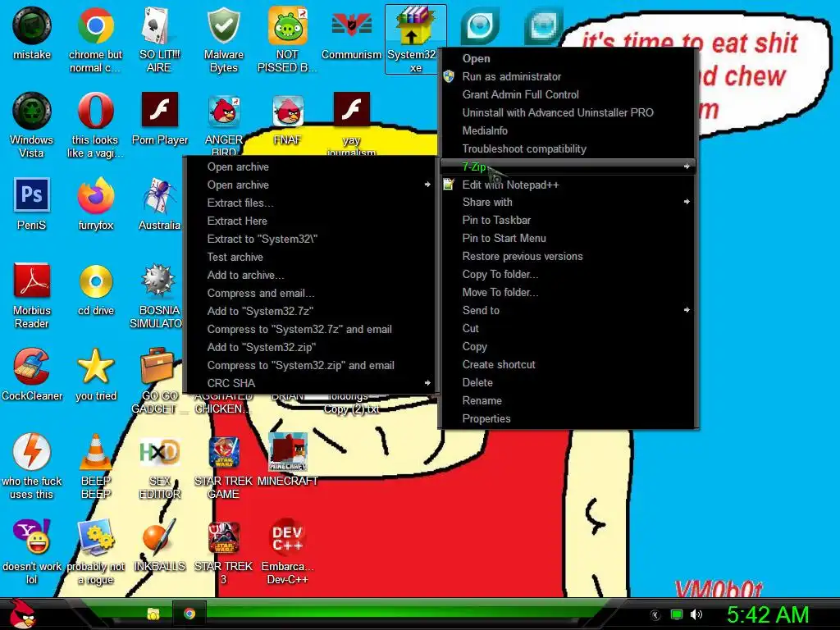This screenshot has height=630, width=840.
Task: Expand the CRC SHA submenu arrow
Action: pyautogui.click(x=427, y=382)
